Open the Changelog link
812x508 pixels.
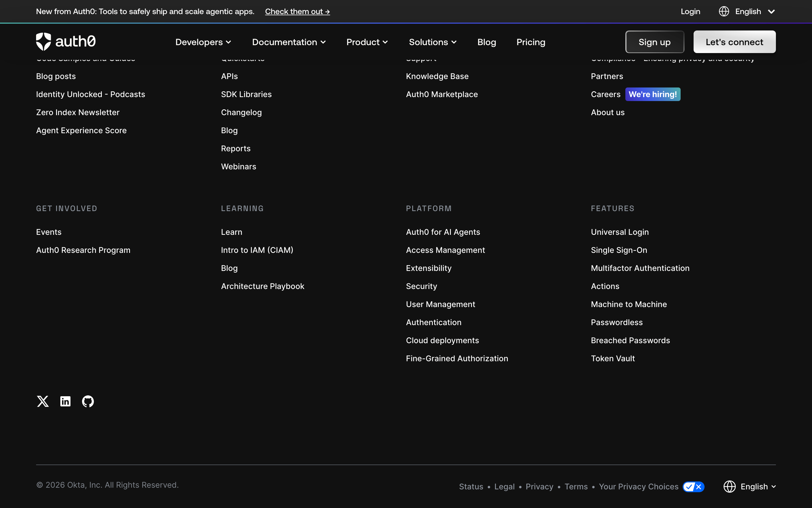click(241, 112)
